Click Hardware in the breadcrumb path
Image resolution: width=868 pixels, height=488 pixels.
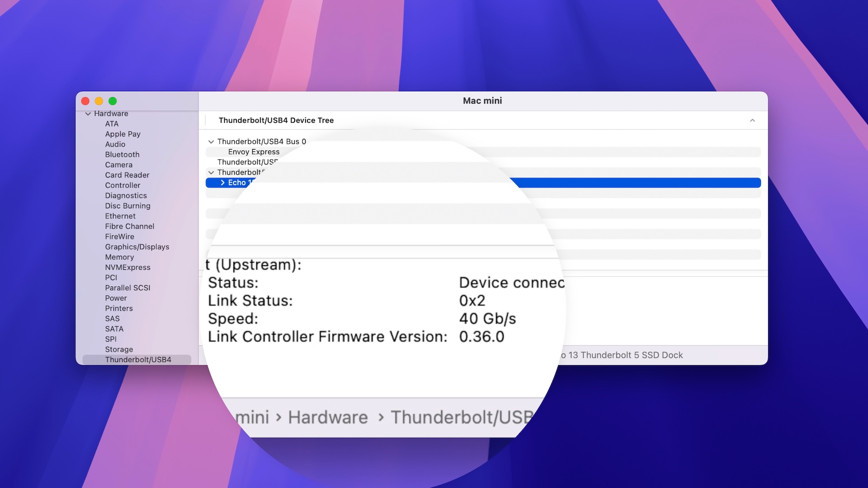(328, 417)
